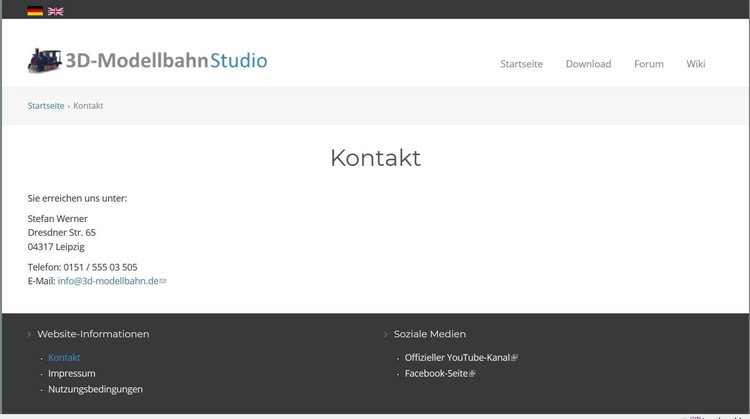
Task: Click the locomotive logo icon
Action: pos(44,60)
